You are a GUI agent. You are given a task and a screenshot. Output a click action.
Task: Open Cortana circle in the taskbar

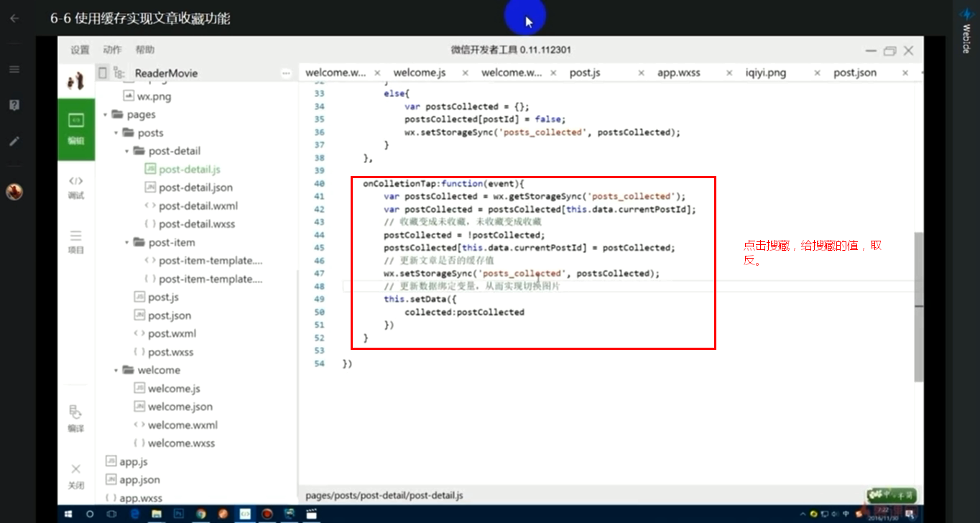(x=90, y=514)
